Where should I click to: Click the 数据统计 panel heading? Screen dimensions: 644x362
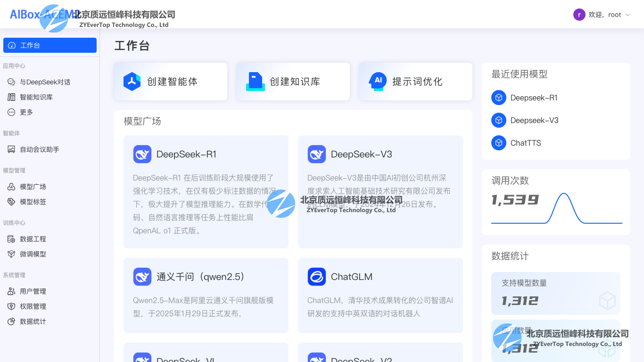[510, 256]
